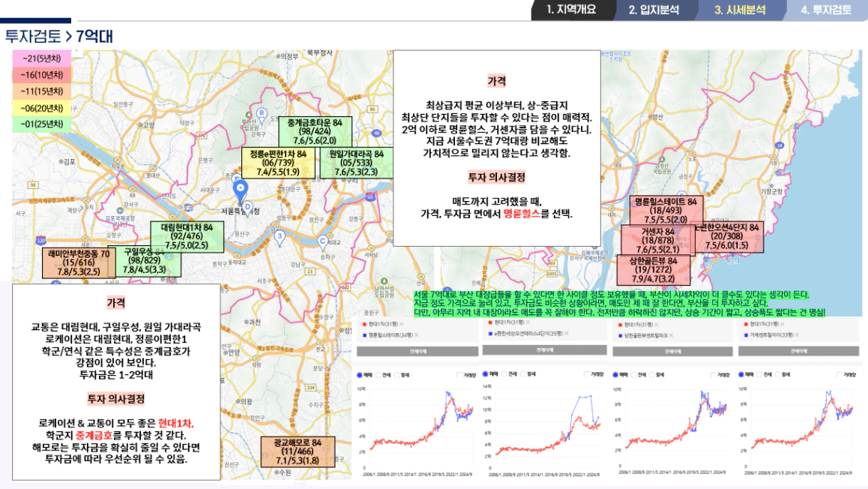Switch to the 2. 입지분석 tab
Screen dimensions: 868x489
[654, 10]
